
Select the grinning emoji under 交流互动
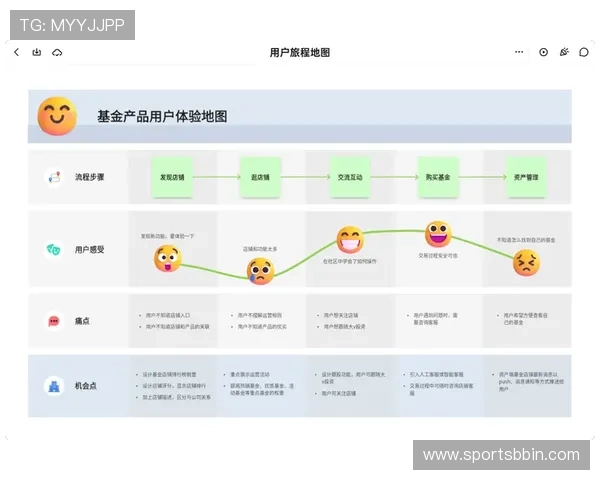[x=350, y=240]
